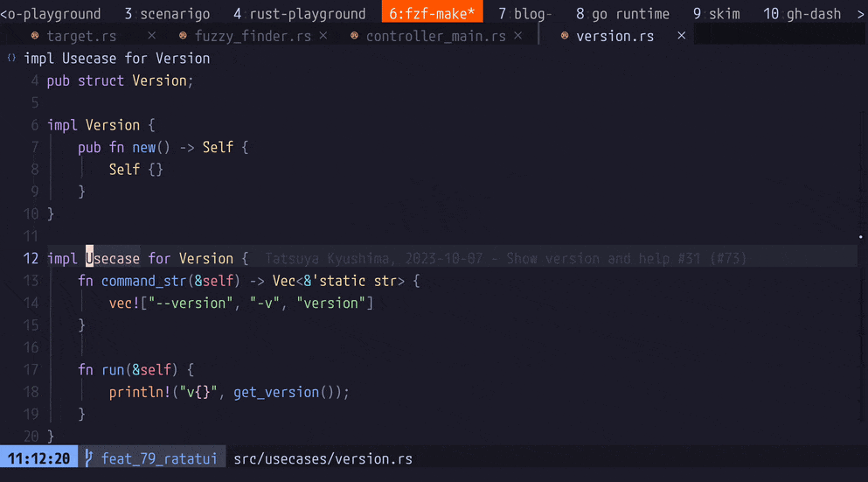Click the breadcrumb 'impl Usecase for Version'
The width and height of the screenshot is (868, 482).
[x=117, y=58]
